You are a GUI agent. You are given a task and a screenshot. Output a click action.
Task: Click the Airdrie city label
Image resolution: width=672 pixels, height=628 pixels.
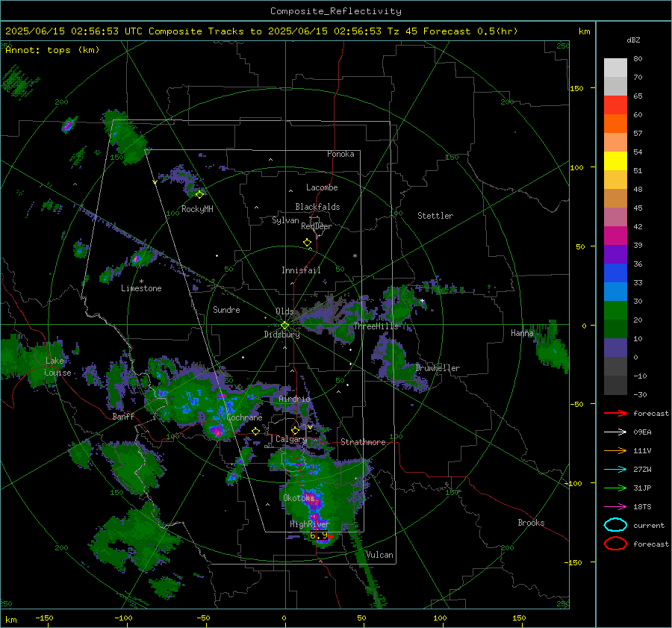294,399
